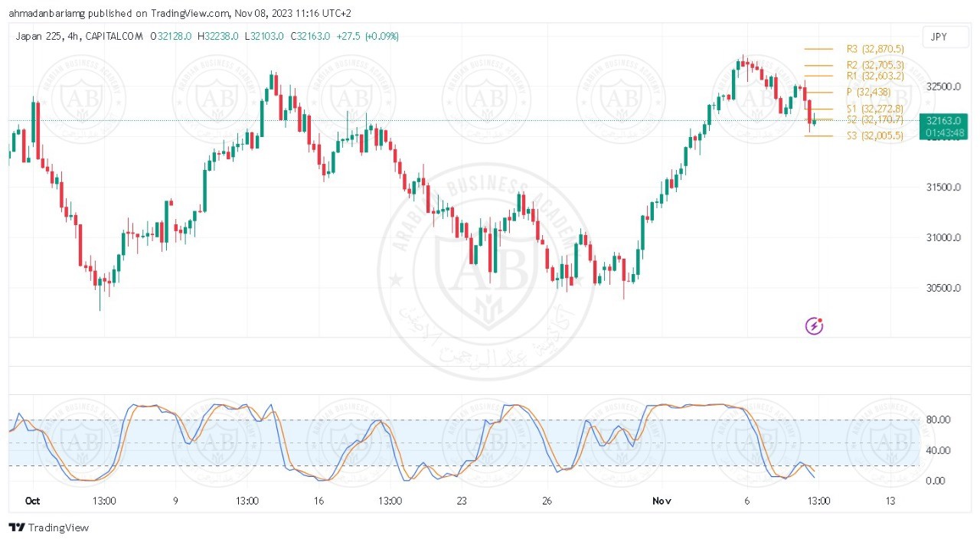Click the 26 date label on time axis

coord(548,501)
